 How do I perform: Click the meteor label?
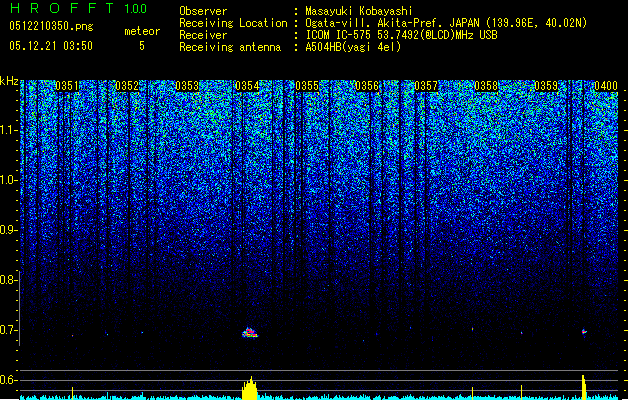pos(142,31)
